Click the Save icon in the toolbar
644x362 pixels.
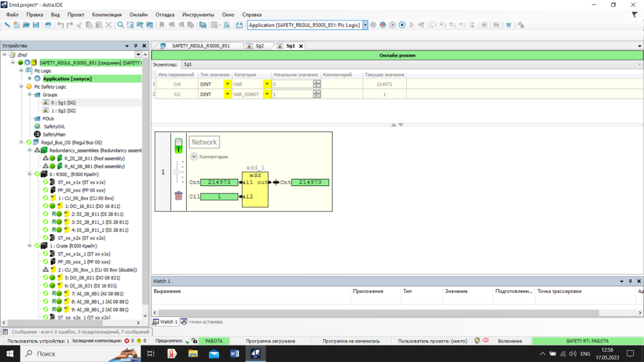(x=36, y=25)
